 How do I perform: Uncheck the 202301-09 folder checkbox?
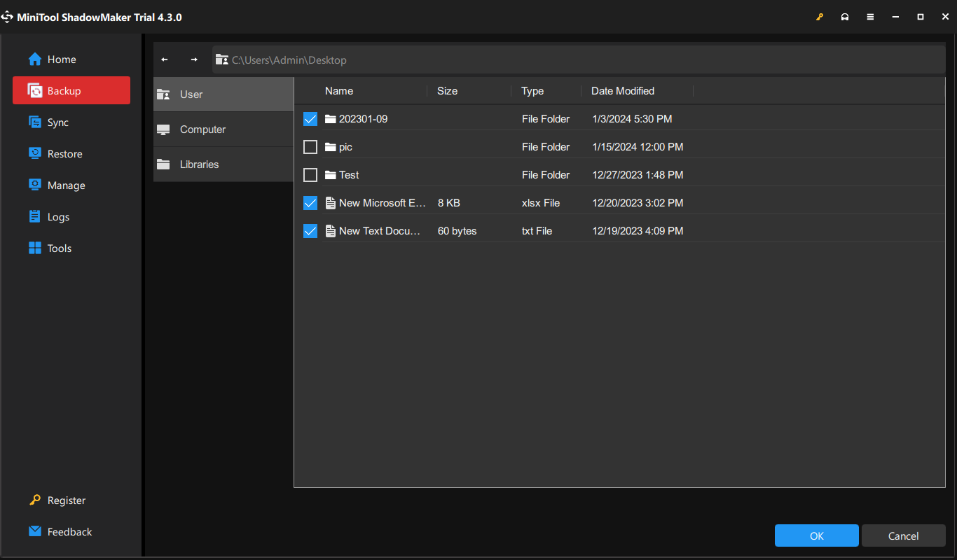tap(310, 119)
